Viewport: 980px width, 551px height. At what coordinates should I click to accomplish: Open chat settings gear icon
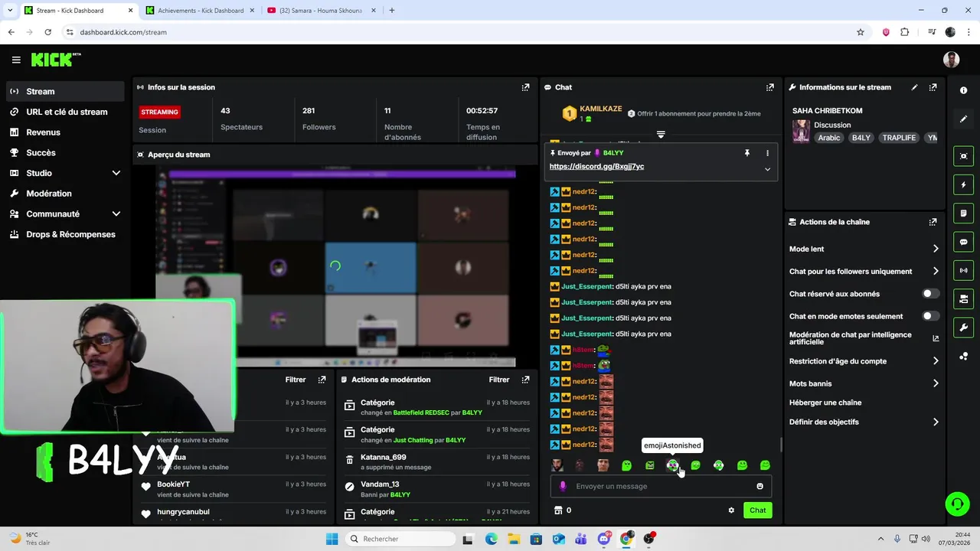[x=731, y=510]
